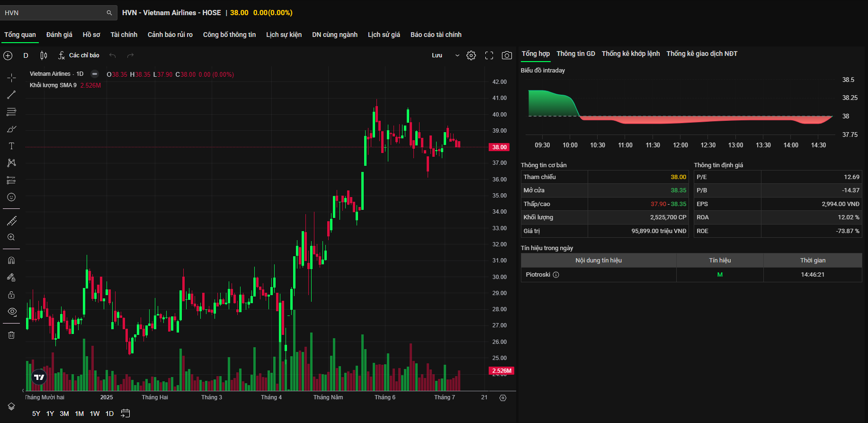
Task: Toggle hide all drawings eye icon
Action: click(12, 312)
